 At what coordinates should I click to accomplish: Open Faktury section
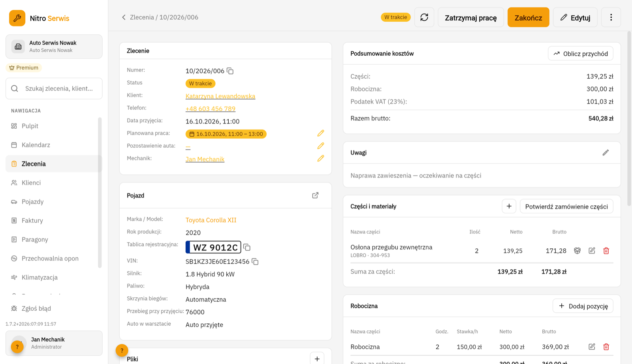54,221
